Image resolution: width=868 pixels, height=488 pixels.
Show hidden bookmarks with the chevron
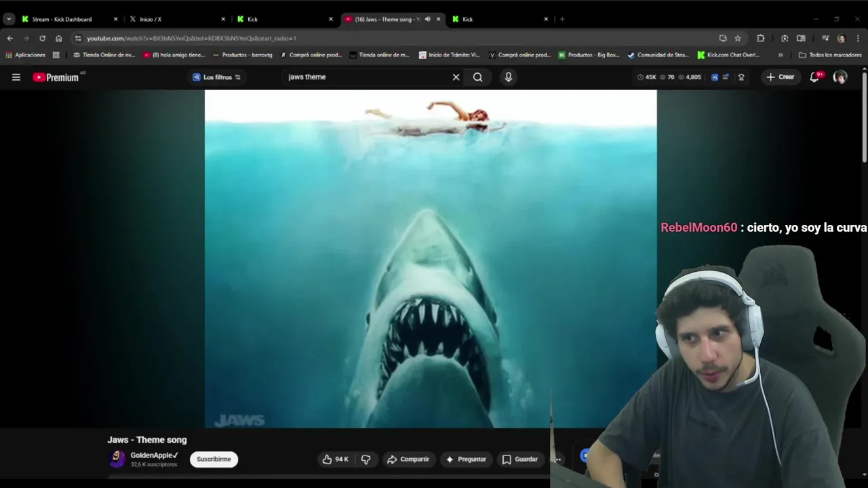click(x=781, y=55)
